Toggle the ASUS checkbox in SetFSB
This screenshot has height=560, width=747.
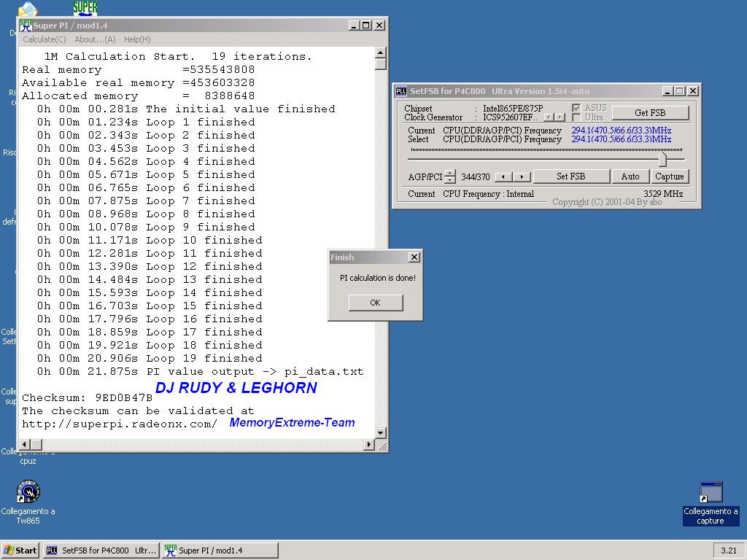coord(576,108)
